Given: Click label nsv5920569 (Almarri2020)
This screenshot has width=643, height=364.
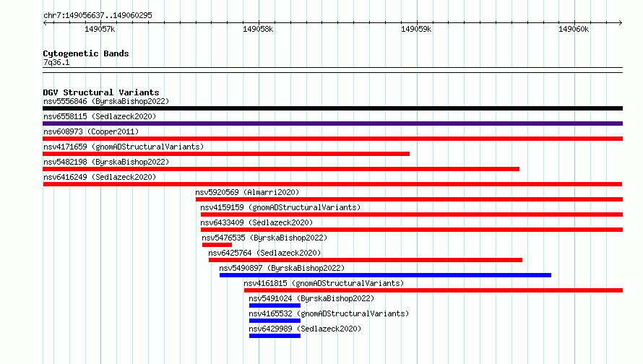Looking at the screenshot, I should 247,192.
